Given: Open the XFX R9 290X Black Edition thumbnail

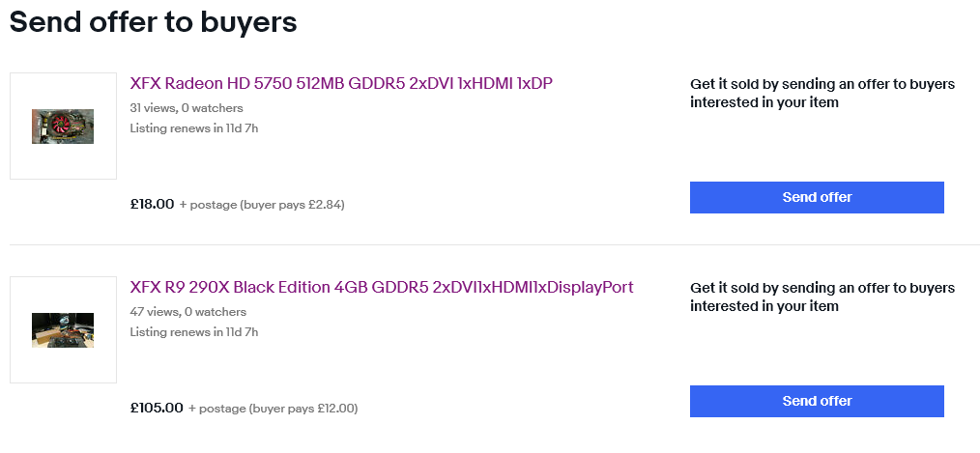Looking at the screenshot, I should click(x=63, y=330).
